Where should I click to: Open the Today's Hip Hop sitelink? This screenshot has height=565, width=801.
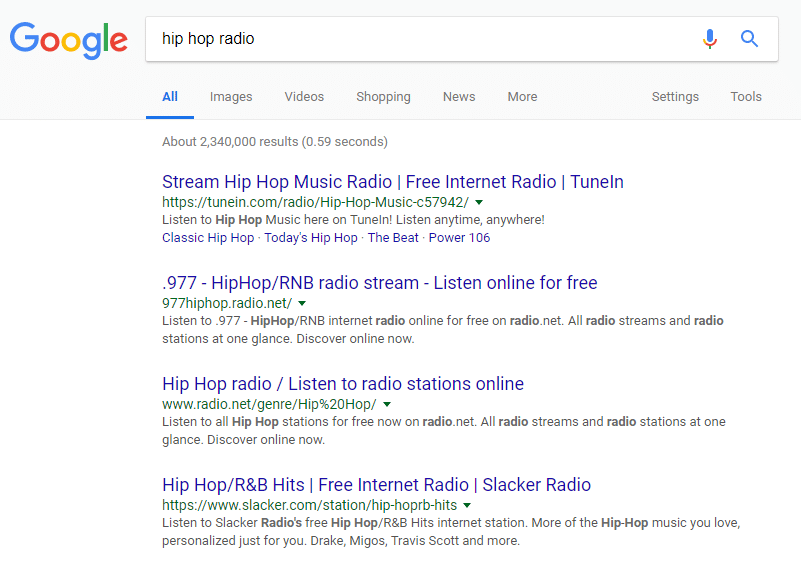point(311,238)
